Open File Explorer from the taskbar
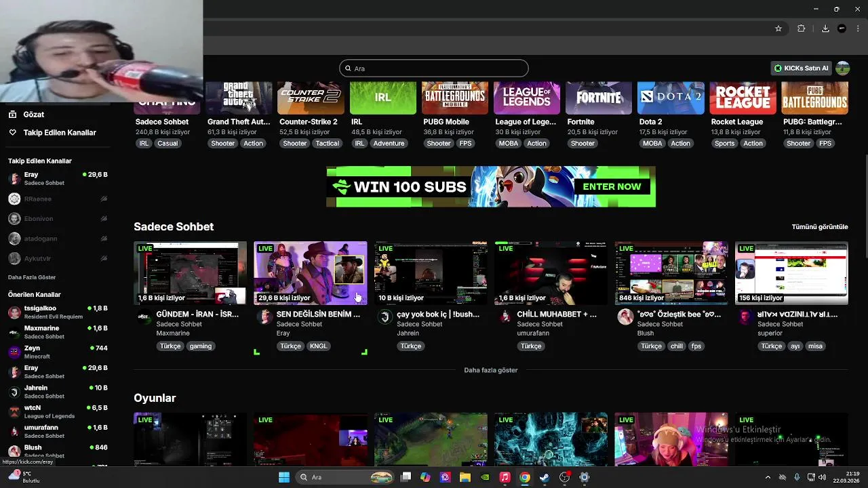 [x=465, y=477]
